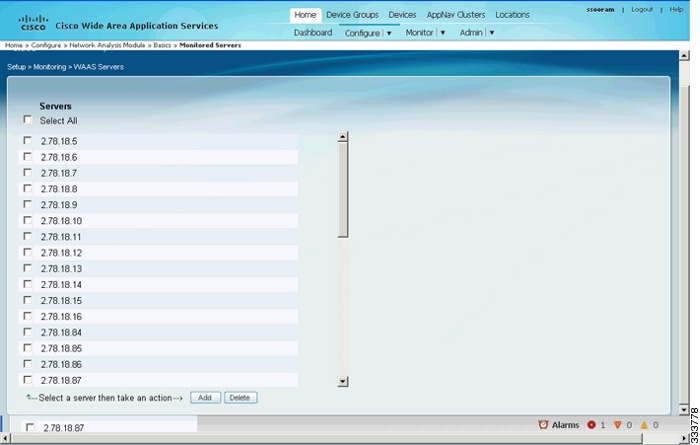Enable checkbox next to 2.78.18.9
700x445 pixels.
(28, 204)
